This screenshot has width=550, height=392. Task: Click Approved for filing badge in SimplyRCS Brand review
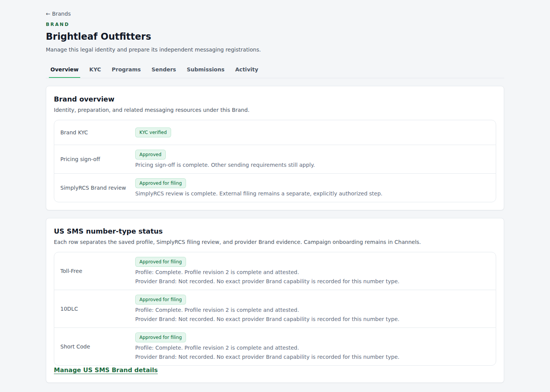tap(160, 183)
